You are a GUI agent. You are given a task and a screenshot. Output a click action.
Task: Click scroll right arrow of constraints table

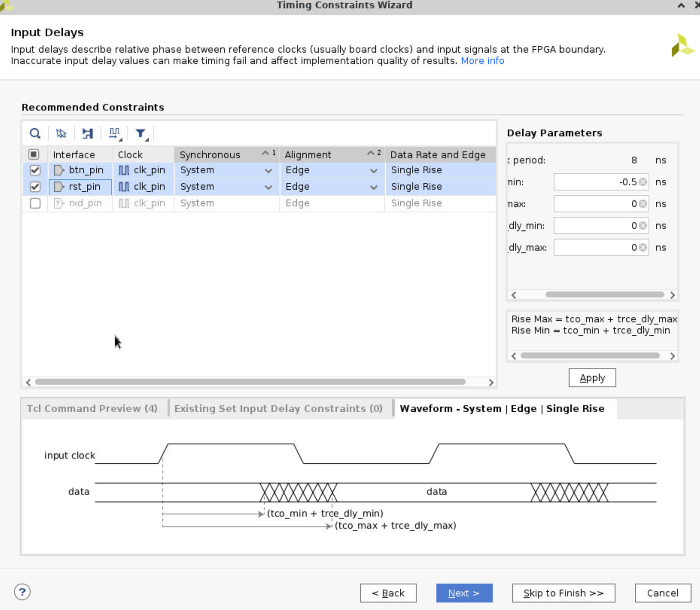tap(491, 383)
